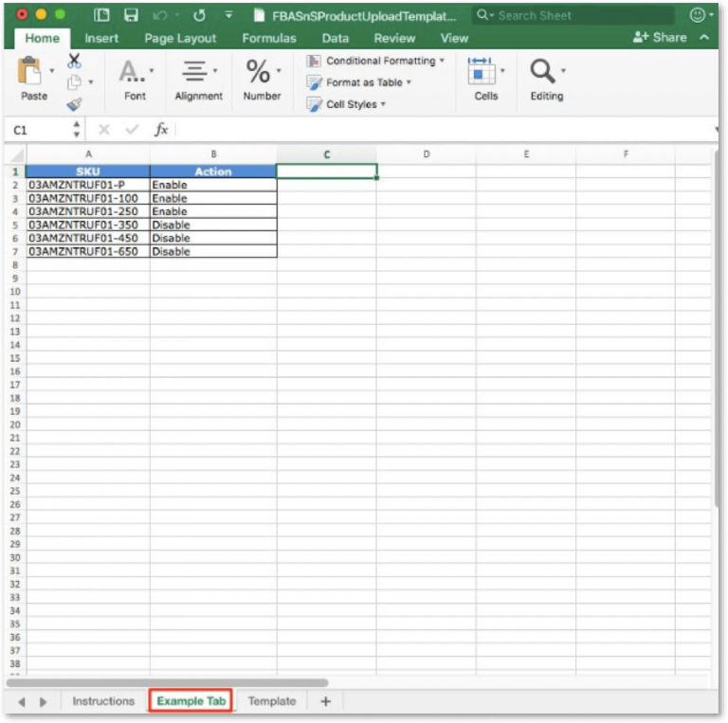Open the Editing magnifier tools
Screen dimensions: 728x723
click(546, 78)
